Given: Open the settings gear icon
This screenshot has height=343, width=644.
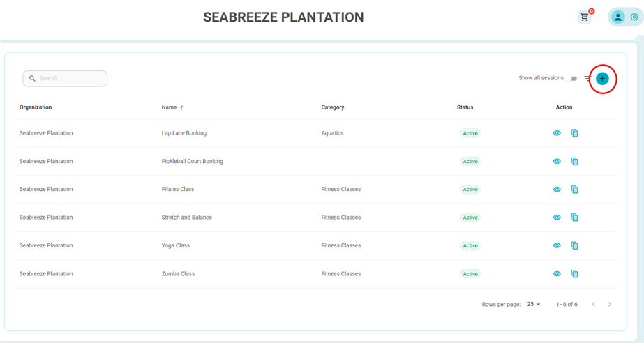Looking at the screenshot, I should [x=634, y=17].
